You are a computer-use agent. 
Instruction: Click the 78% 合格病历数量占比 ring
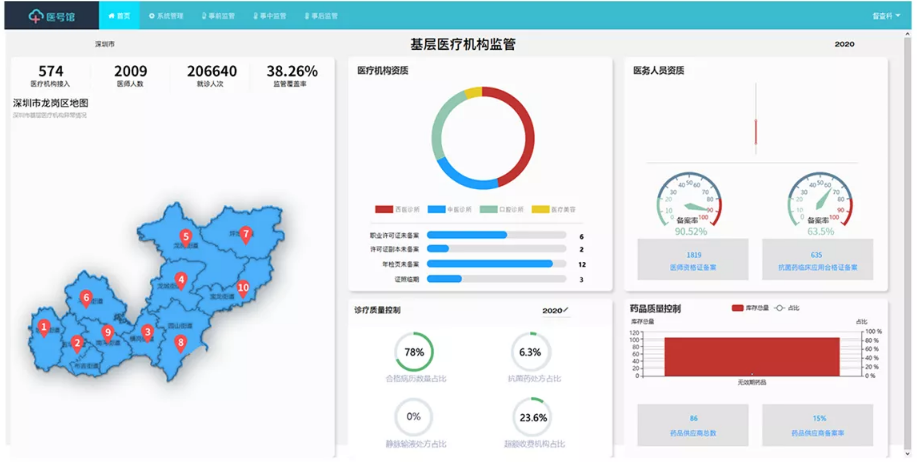(x=414, y=352)
